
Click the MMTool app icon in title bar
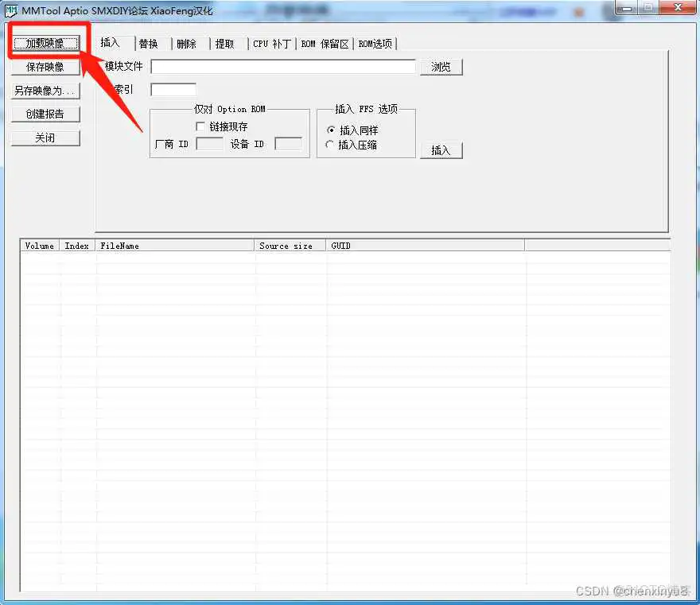(12, 10)
